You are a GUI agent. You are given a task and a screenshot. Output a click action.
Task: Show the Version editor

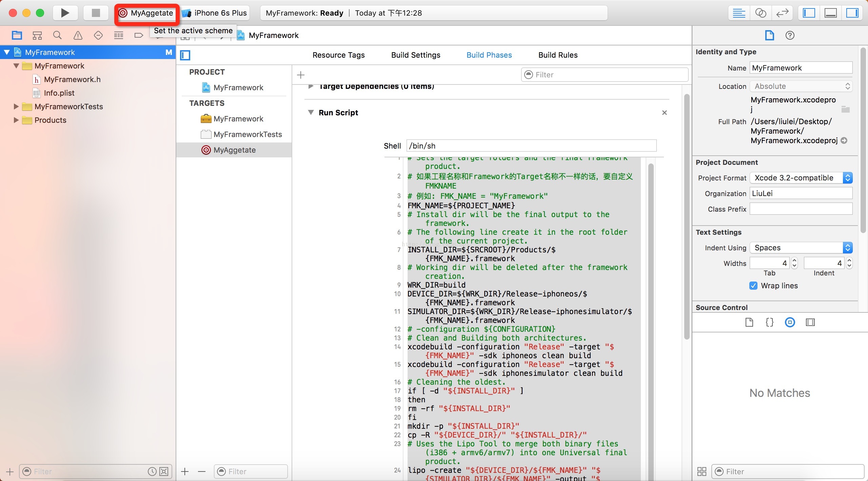pyautogui.click(x=782, y=13)
